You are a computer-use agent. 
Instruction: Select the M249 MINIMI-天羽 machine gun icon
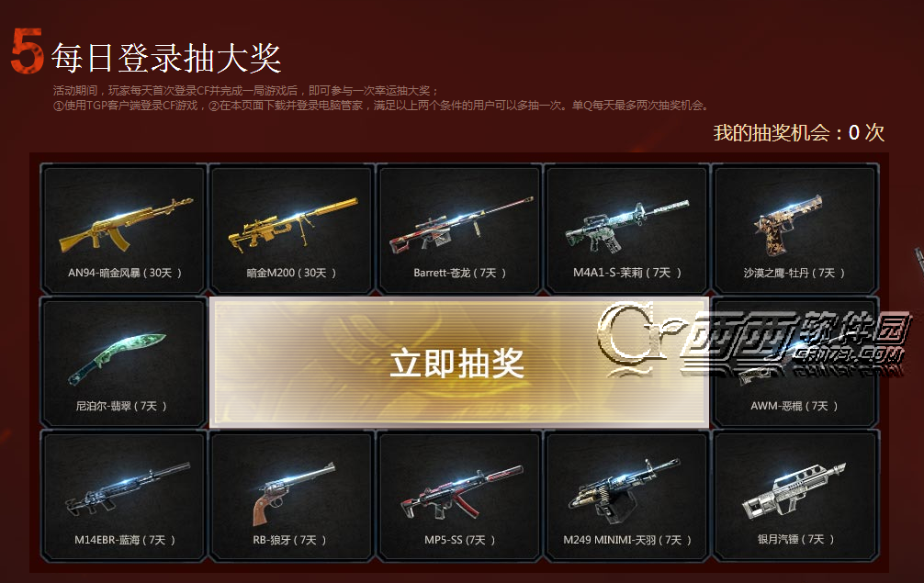pyautogui.click(x=624, y=490)
